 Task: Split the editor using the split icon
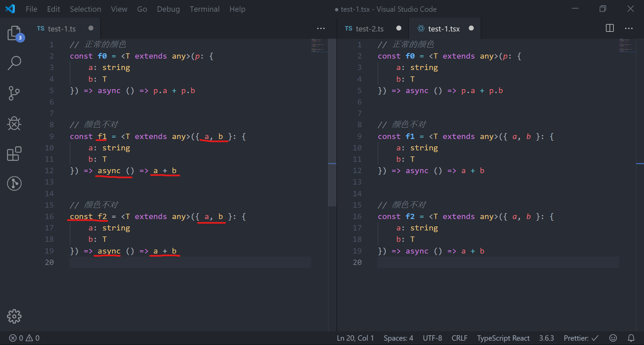tap(609, 28)
